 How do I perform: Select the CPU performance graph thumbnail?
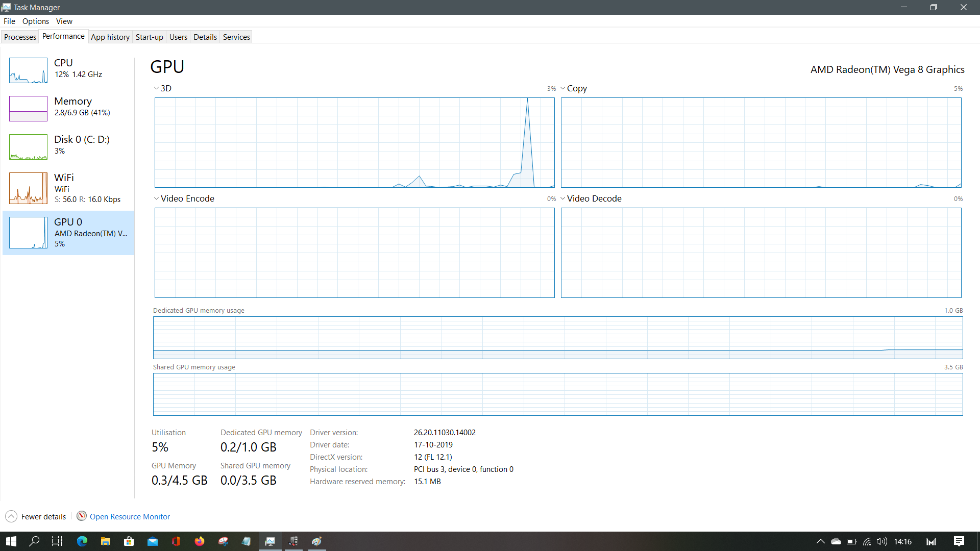coord(28,70)
